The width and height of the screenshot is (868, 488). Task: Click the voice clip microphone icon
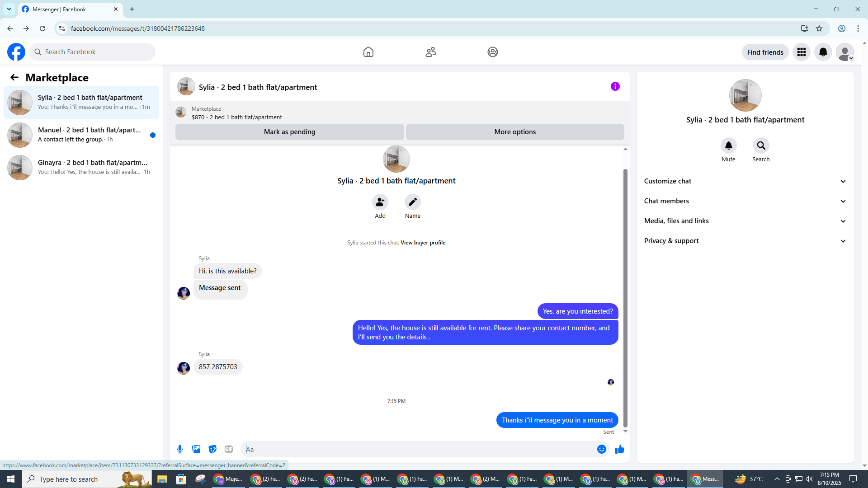click(x=180, y=449)
